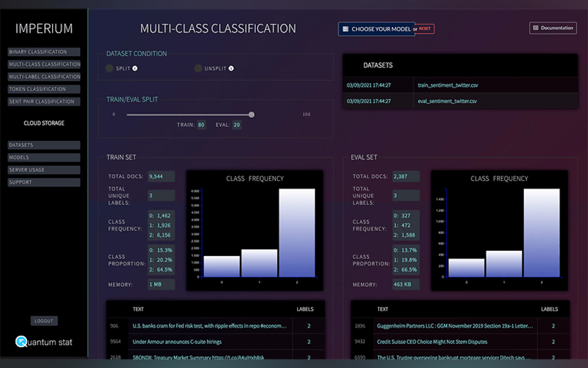The image size is (588, 368).
Task: Click the Documentation book icon
Action: point(535,28)
